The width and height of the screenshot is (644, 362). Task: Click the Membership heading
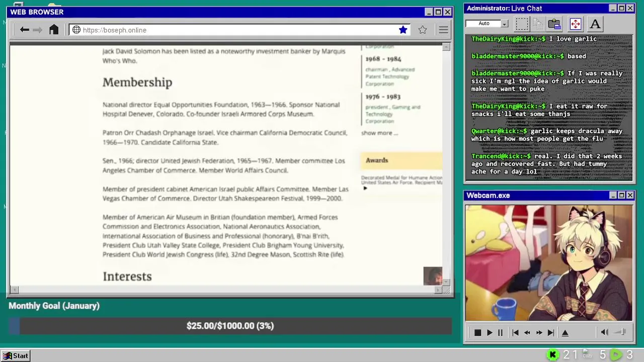pos(137,82)
